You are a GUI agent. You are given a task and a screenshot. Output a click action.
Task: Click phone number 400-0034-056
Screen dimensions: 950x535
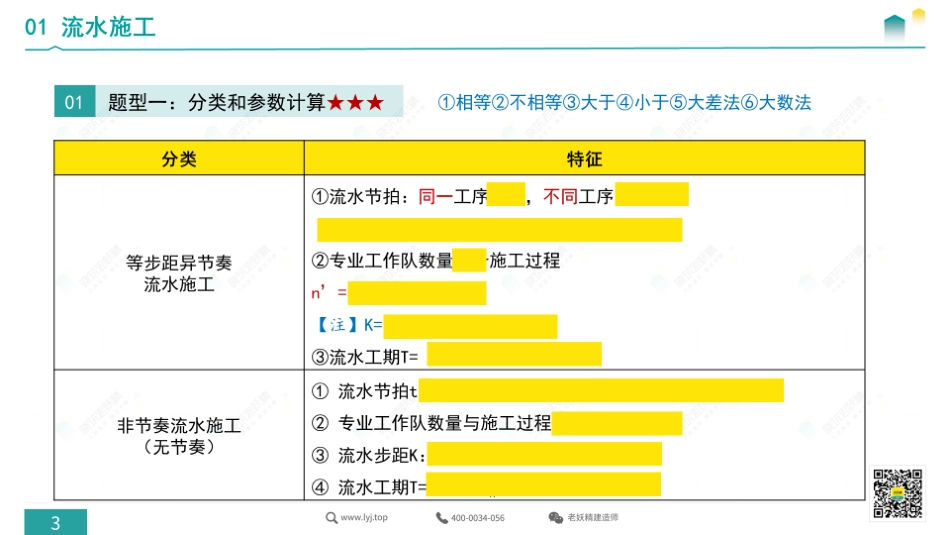[477, 518]
